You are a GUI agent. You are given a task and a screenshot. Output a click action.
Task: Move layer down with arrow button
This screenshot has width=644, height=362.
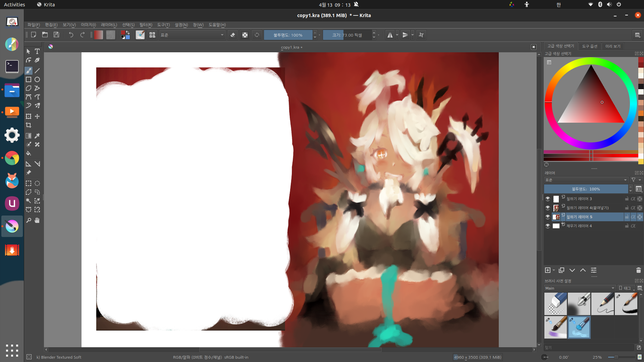point(572,270)
